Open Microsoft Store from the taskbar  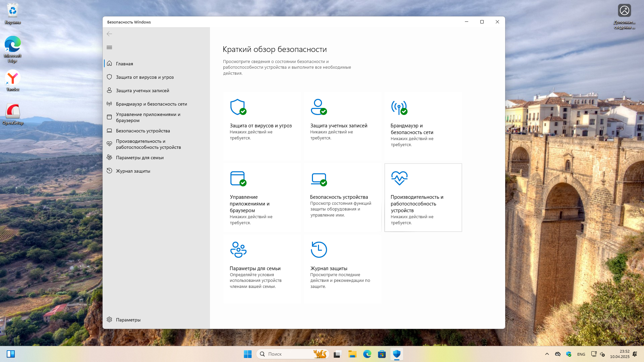pyautogui.click(x=382, y=354)
